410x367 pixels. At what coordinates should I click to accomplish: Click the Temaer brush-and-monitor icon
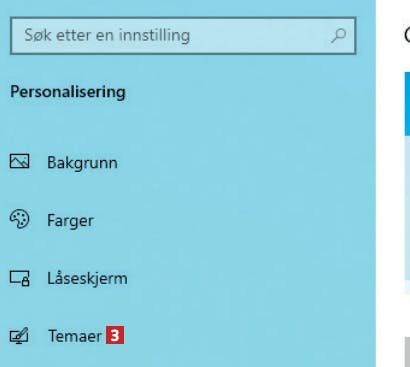tap(19, 336)
